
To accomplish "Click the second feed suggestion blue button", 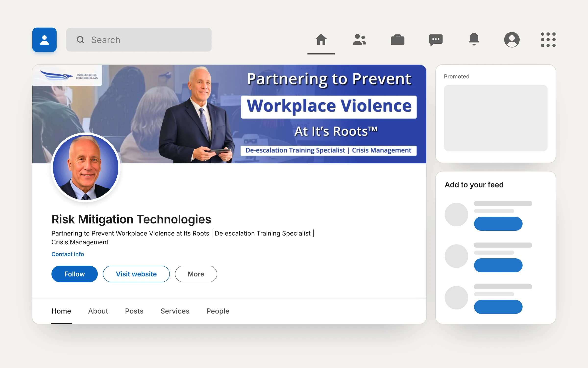I will [498, 265].
